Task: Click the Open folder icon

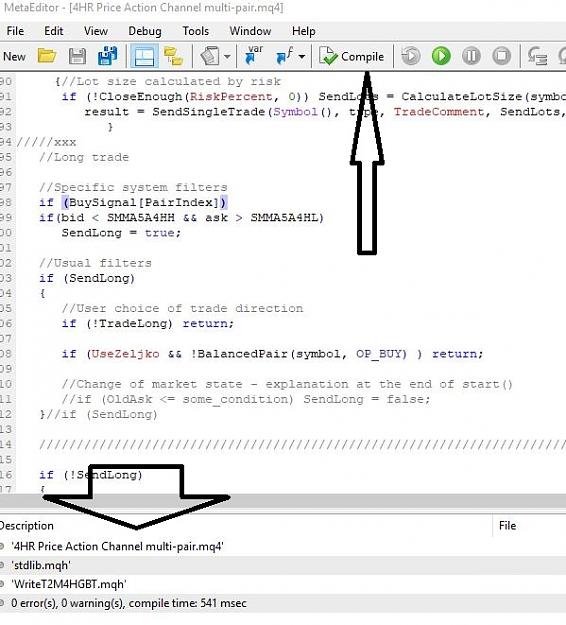Action: coord(47,56)
